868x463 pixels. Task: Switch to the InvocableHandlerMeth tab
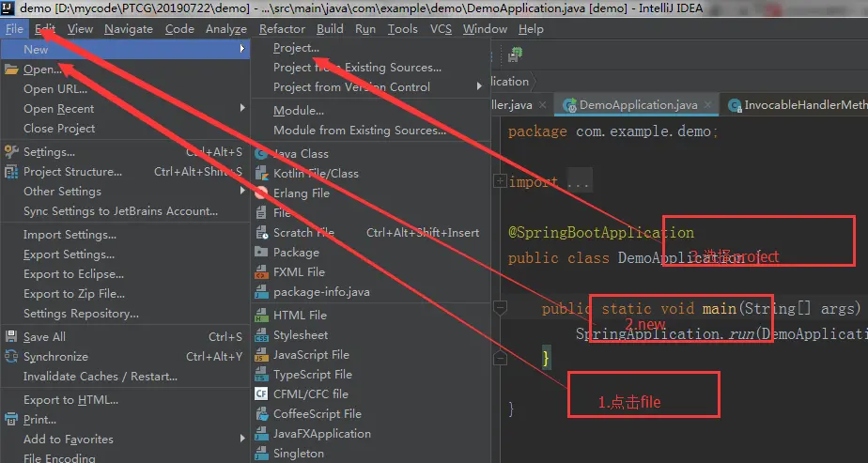pyautogui.click(x=794, y=104)
